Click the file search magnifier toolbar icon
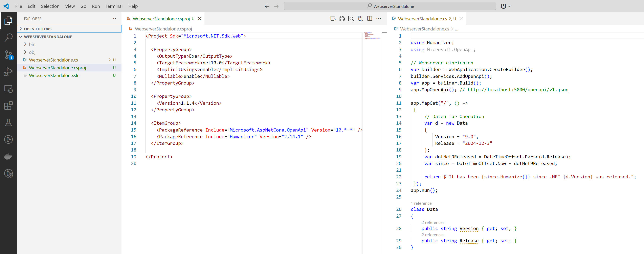This screenshot has width=644, height=254. (351, 19)
